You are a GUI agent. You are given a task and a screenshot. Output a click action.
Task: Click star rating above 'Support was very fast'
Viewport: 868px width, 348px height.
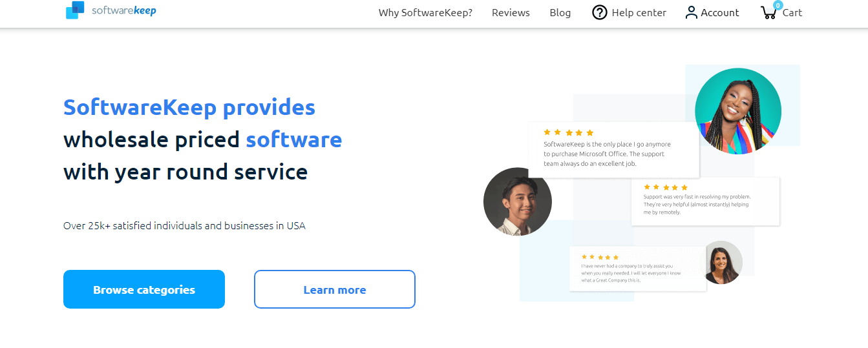point(666,187)
